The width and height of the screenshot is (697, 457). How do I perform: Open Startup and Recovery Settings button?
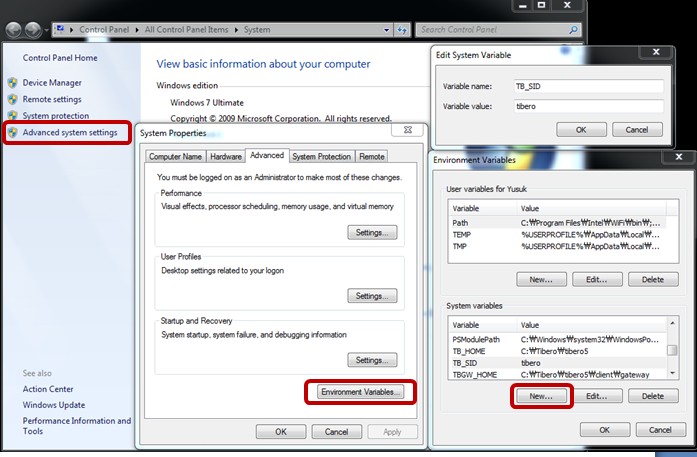372,360
